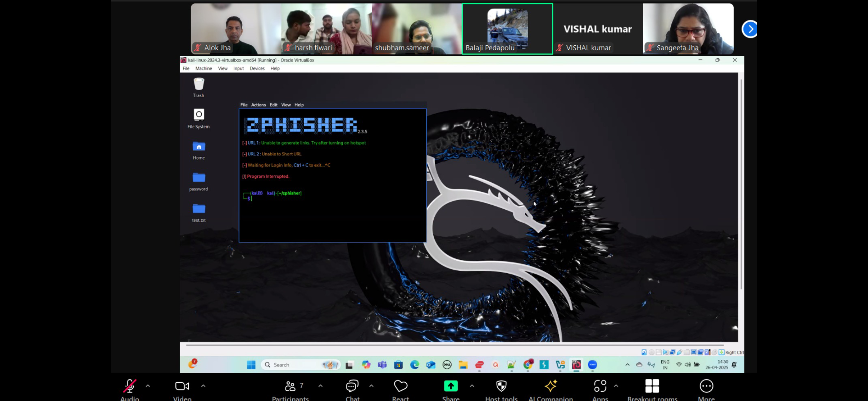The height and width of the screenshot is (401, 868).
Task: Toggle the Video camera on
Action: [x=182, y=386]
